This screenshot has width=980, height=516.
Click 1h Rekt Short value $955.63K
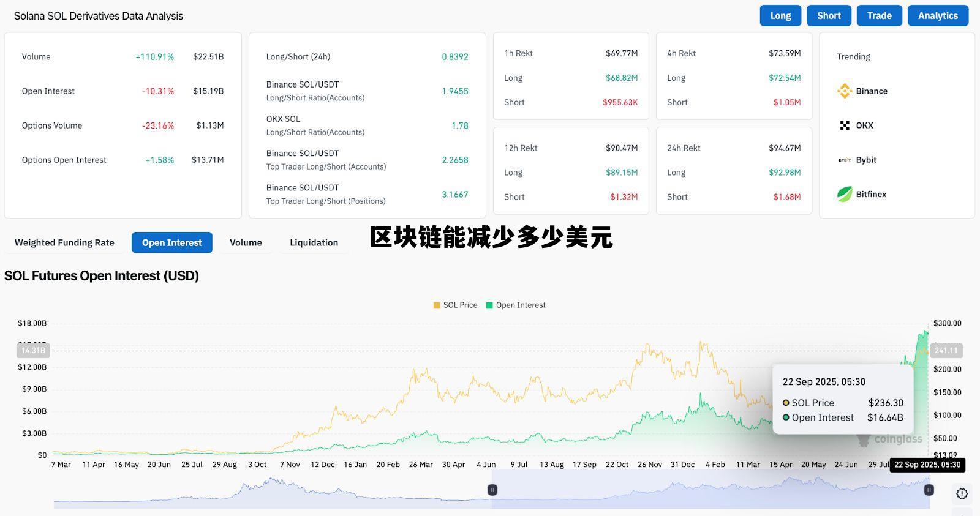[620, 102]
